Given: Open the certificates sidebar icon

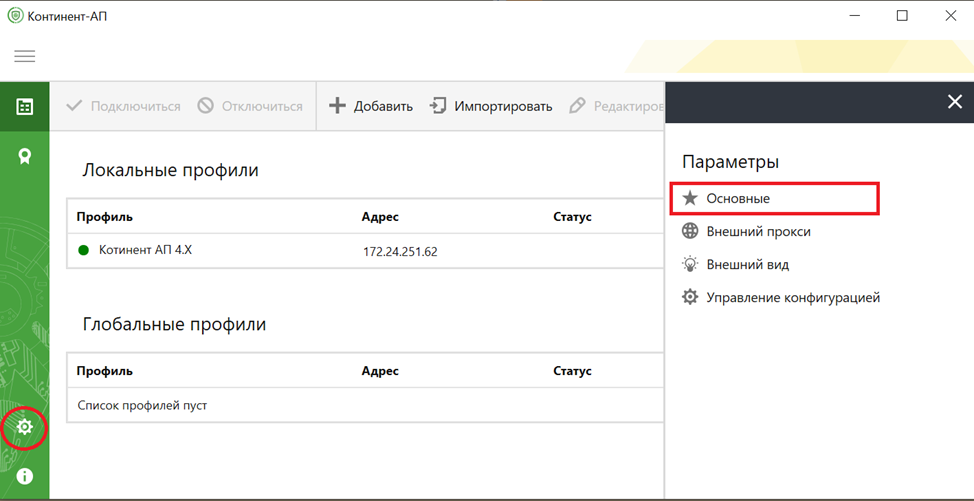Looking at the screenshot, I should [x=25, y=156].
